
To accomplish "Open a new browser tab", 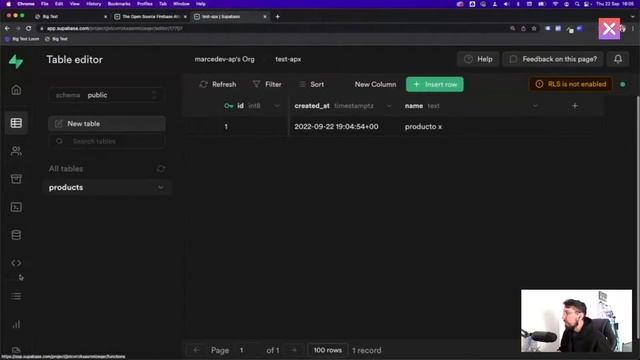I will click(278, 17).
